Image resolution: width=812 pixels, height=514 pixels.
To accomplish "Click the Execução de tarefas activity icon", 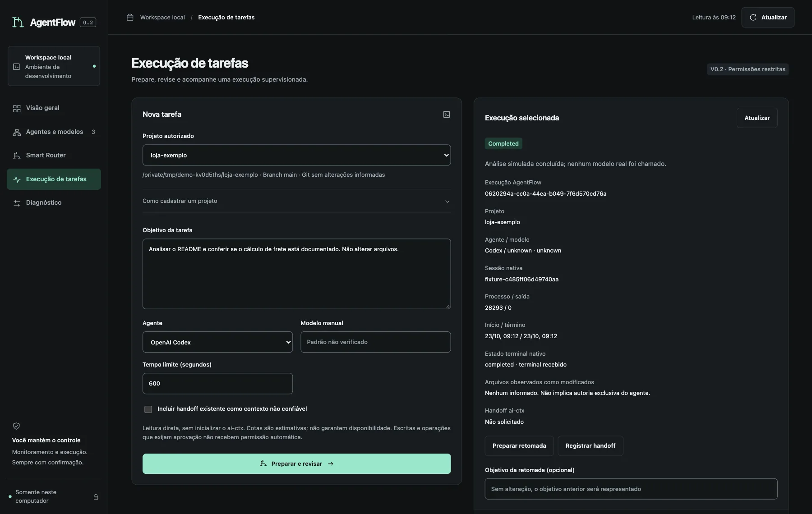I will click(17, 179).
